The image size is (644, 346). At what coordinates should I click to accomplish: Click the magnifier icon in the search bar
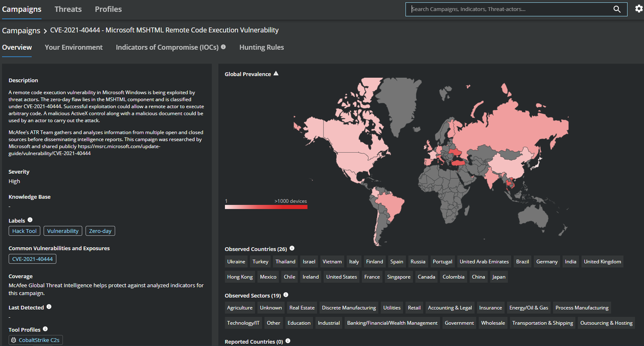[617, 9]
